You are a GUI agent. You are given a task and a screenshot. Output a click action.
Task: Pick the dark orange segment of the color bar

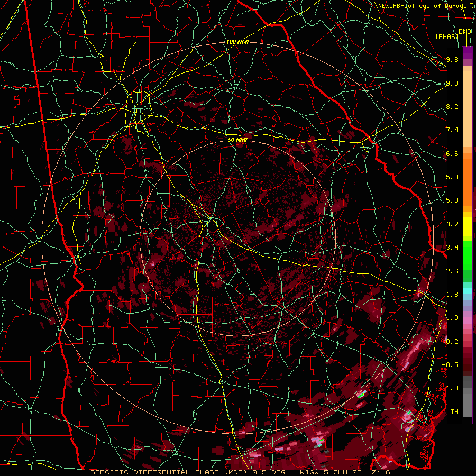pos(467,182)
